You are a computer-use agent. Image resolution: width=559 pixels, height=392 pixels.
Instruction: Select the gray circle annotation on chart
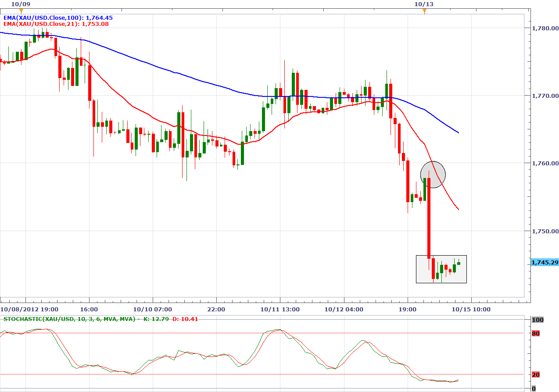[x=433, y=175]
